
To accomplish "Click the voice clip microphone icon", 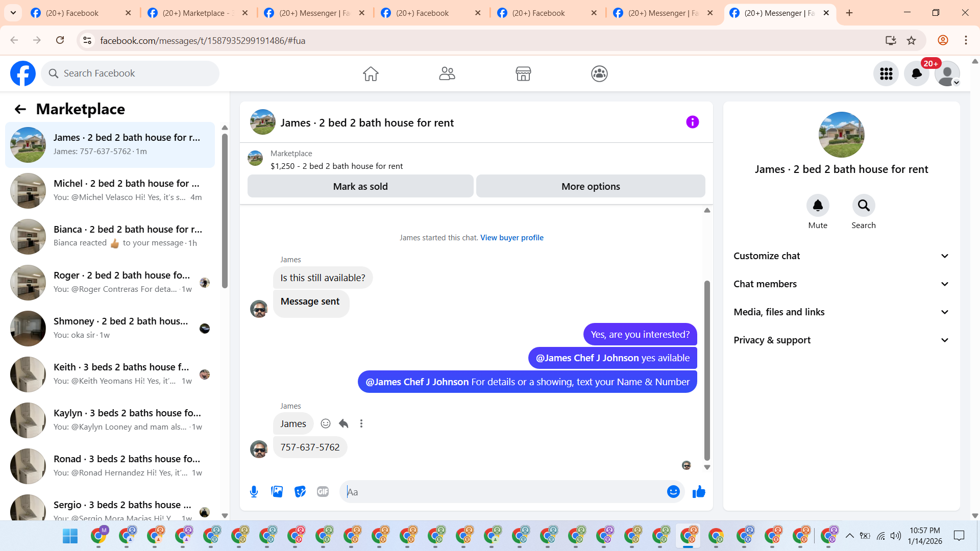I will coord(254,492).
